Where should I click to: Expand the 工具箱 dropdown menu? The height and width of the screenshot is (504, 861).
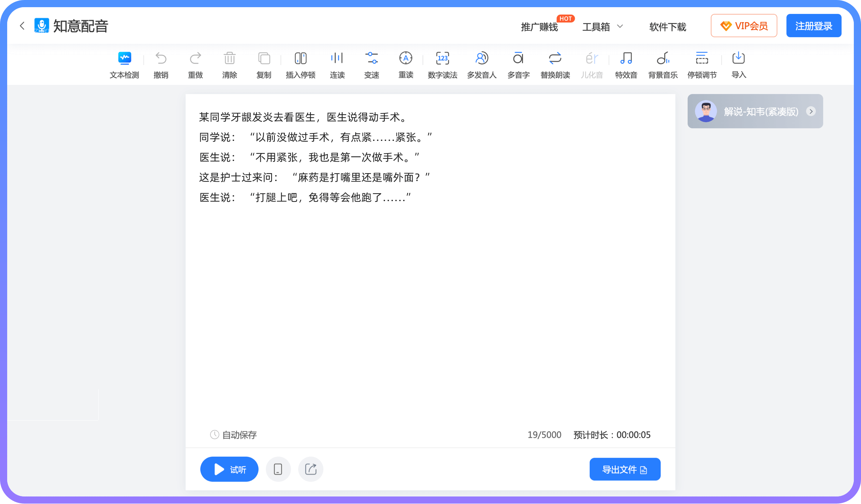(x=603, y=27)
